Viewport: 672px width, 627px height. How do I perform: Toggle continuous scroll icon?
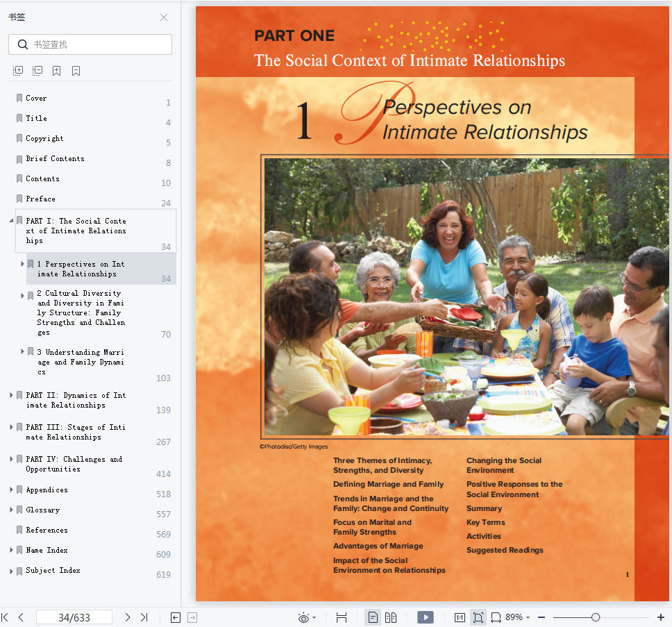342,617
